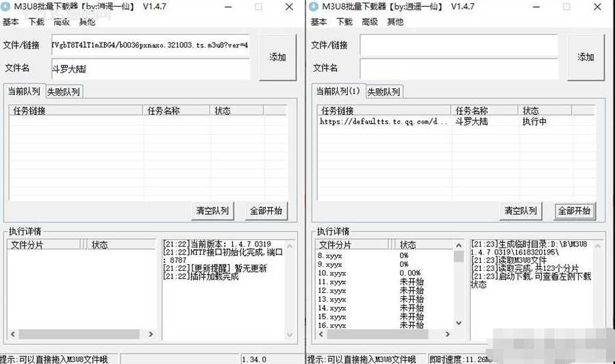Close the left M3U8 window
This screenshot has width=615, height=364.
pyautogui.click(x=290, y=7)
